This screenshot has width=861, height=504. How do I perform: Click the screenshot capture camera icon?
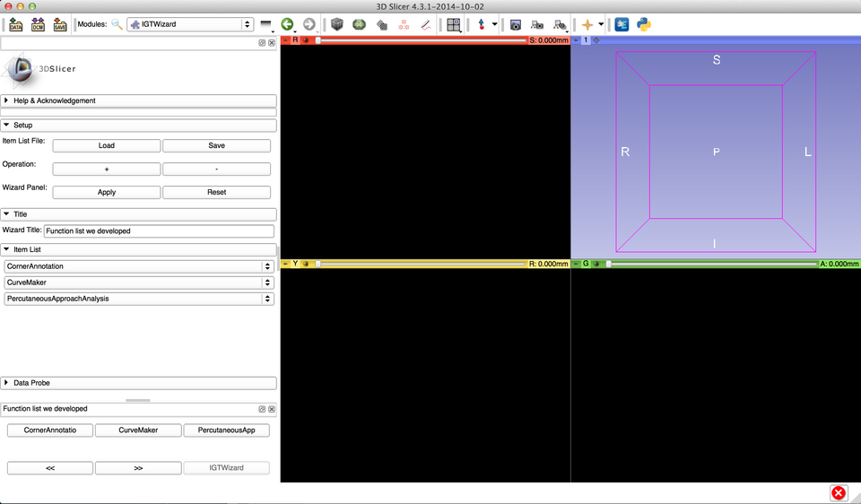point(516,24)
